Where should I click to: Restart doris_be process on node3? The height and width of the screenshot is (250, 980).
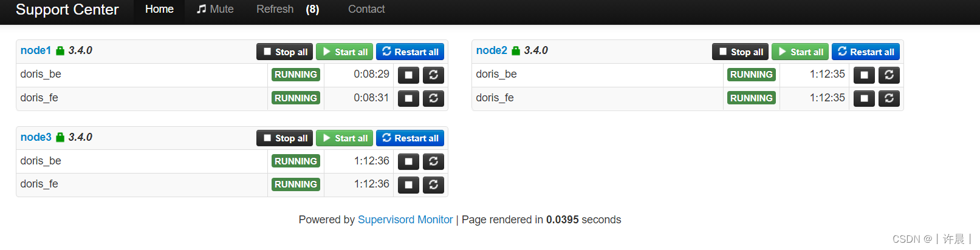[x=433, y=161]
